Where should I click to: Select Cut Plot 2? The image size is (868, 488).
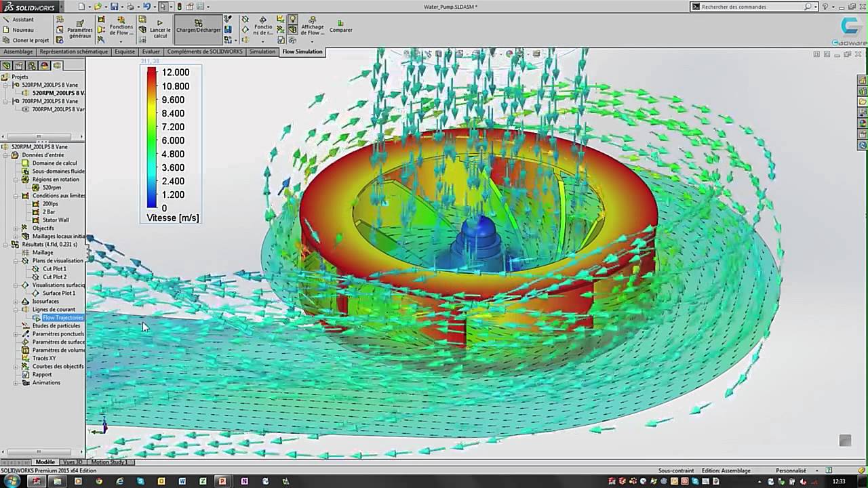54,277
